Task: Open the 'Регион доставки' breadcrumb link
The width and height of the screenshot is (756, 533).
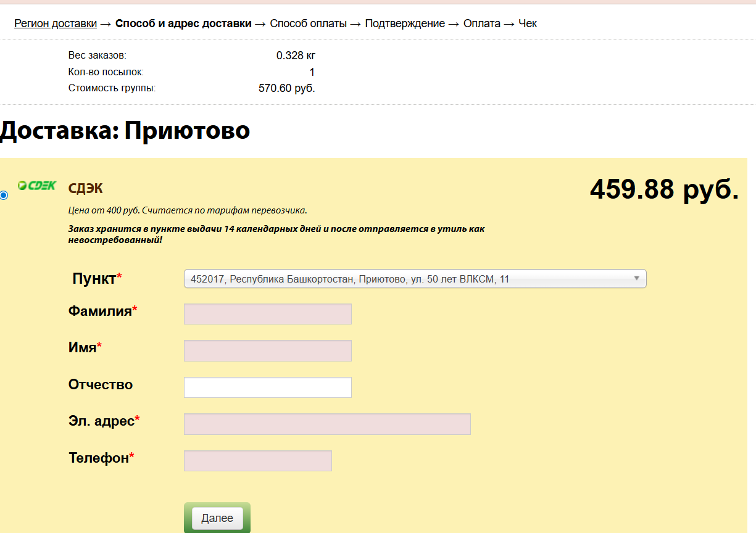Action: coord(56,23)
